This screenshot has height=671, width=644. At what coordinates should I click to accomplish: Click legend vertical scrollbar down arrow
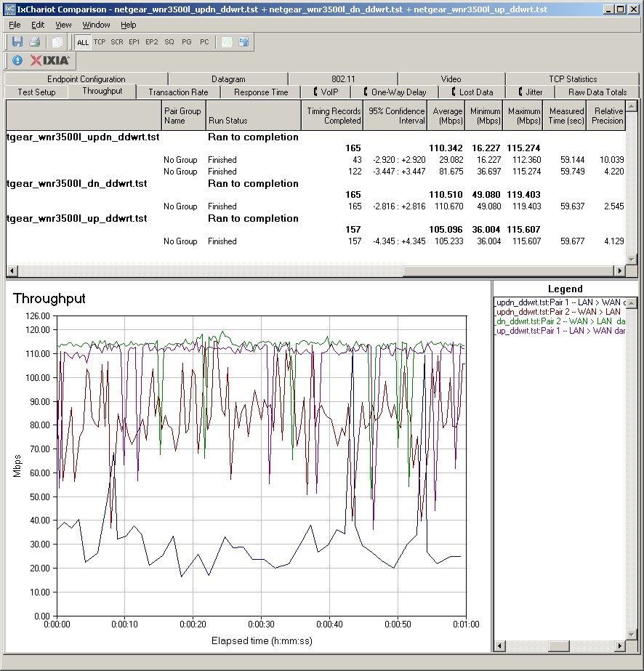(x=632, y=635)
